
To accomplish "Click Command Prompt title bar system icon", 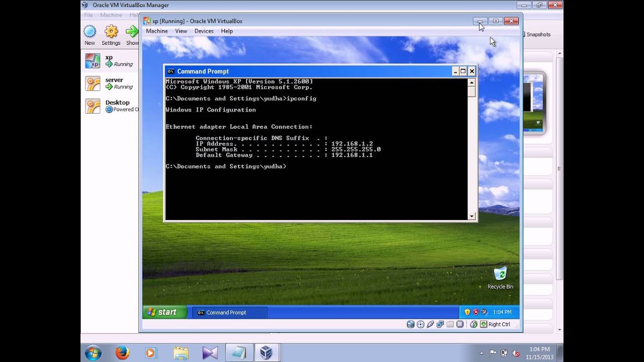I will [x=171, y=71].
